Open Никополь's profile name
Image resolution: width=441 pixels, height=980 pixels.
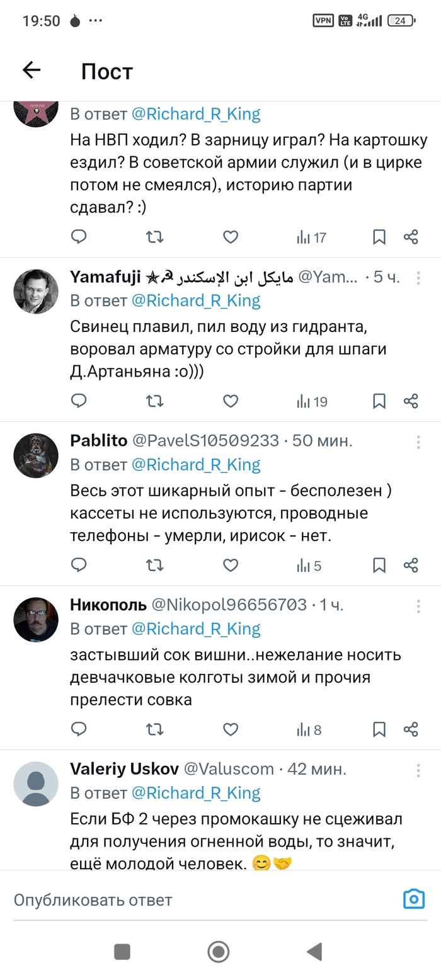pyautogui.click(x=108, y=605)
